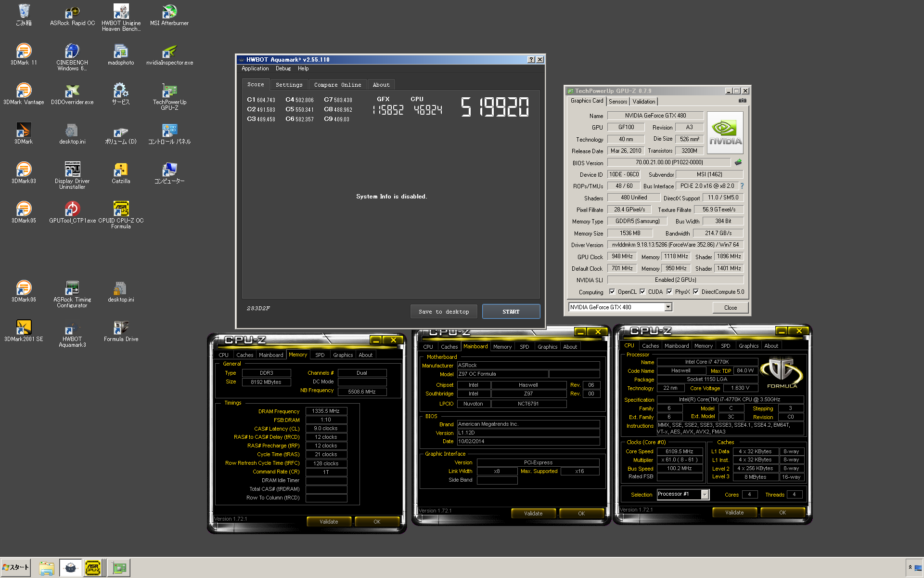Open the About tab in Aquamark
This screenshot has width=924, height=578.
coord(381,85)
